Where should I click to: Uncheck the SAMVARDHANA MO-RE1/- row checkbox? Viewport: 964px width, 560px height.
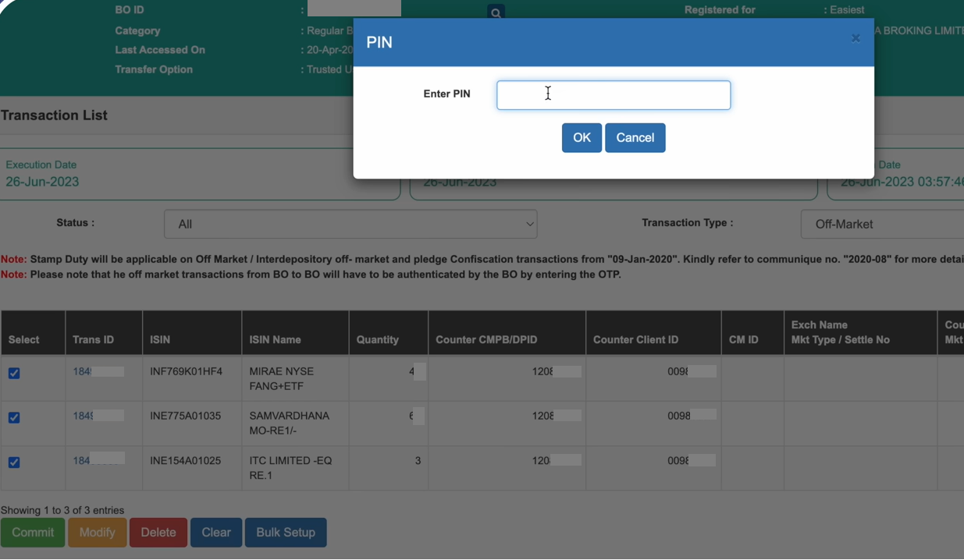[x=14, y=417]
